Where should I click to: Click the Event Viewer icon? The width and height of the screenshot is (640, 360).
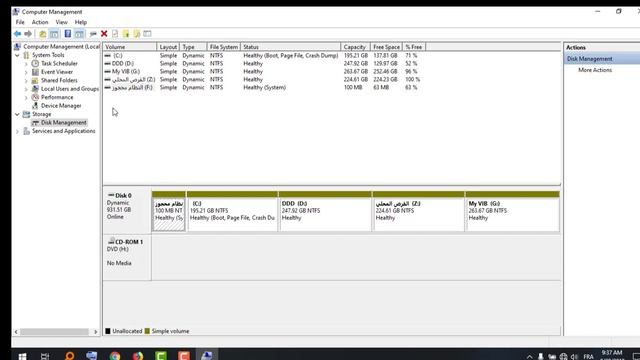(x=35, y=72)
